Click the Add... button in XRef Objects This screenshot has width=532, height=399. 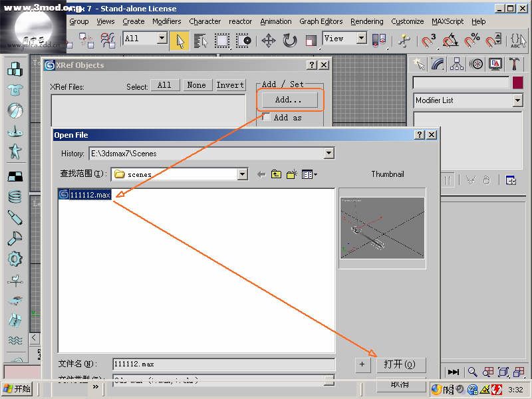tap(288, 100)
